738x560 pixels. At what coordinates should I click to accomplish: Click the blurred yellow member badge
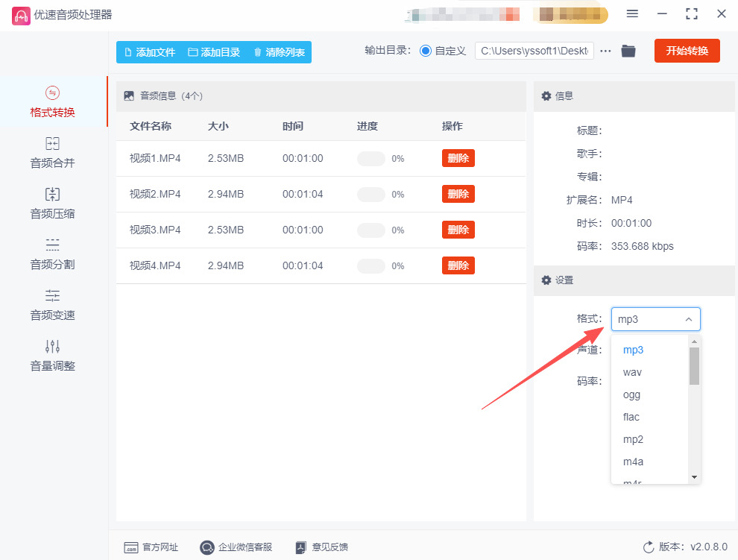[x=570, y=14]
